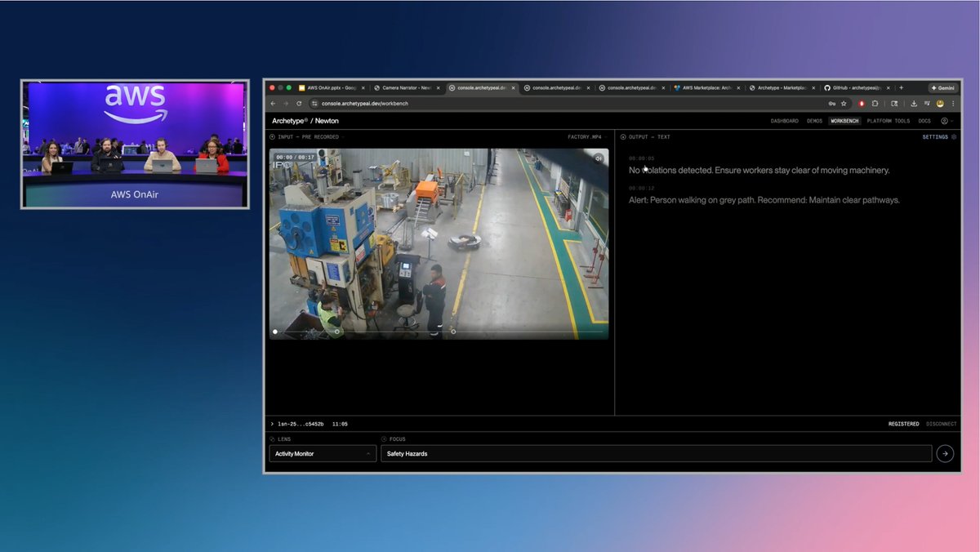The height and width of the screenshot is (552, 980).
Task: Switch to the AWS OnAir.pptx tab
Action: click(x=330, y=87)
